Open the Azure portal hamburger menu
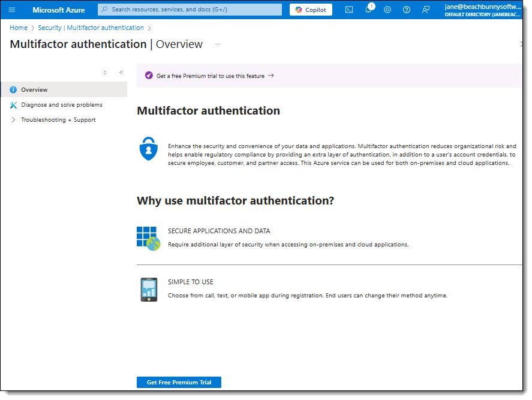532x400 pixels. pos(12,10)
